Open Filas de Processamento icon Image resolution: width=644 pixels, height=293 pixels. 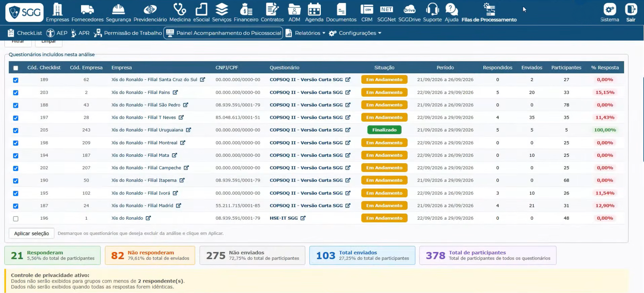pyautogui.click(x=489, y=9)
